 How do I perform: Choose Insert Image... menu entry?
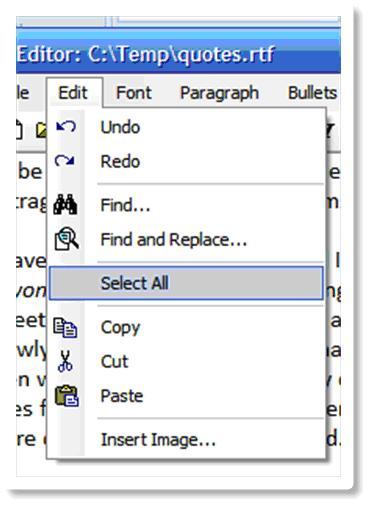158,440
